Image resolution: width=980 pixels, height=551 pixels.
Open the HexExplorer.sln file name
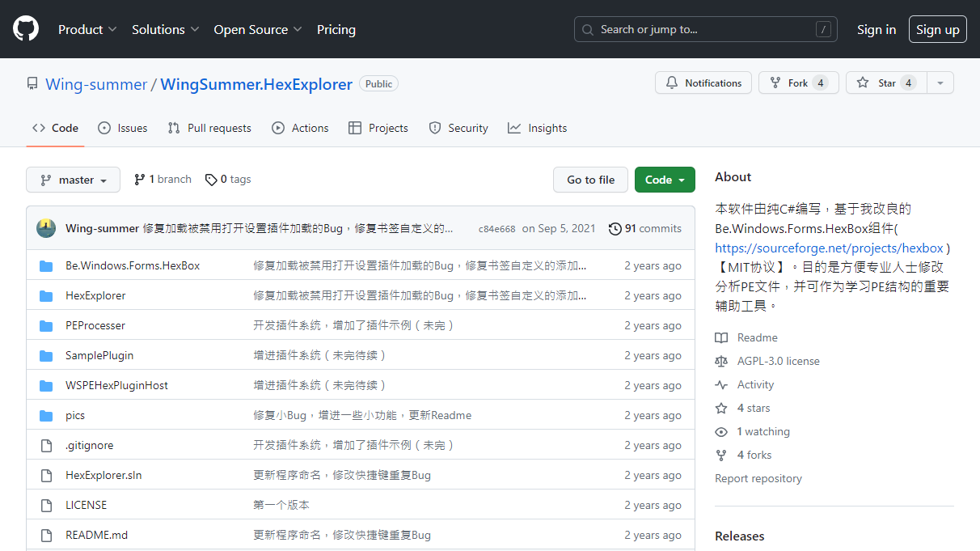(103, 475)
